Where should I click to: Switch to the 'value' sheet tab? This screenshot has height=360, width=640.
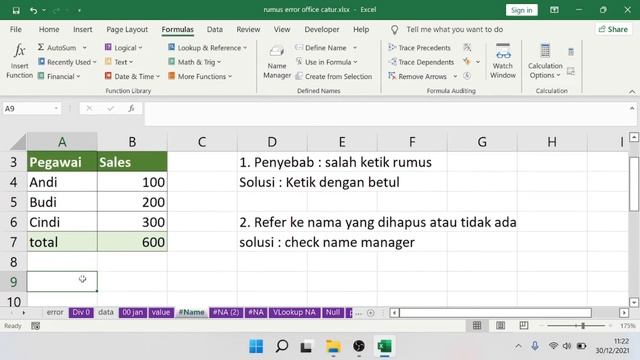point(161,313)
